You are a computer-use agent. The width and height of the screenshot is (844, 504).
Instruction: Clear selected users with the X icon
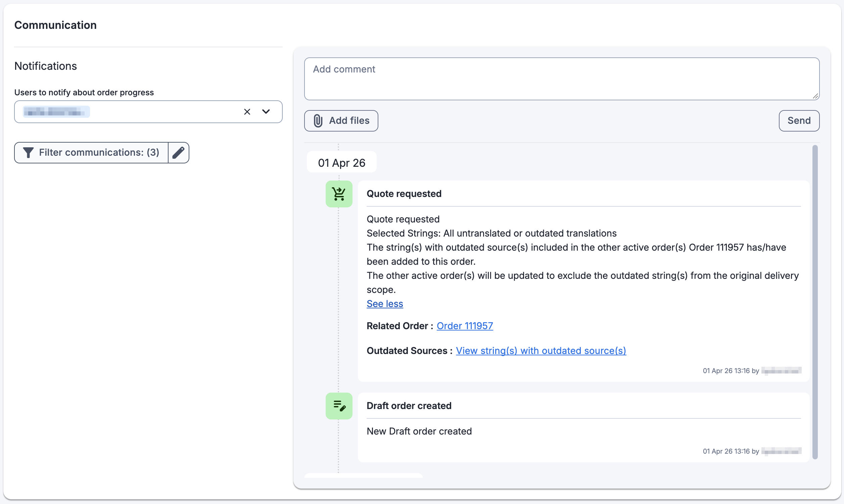[247, 112]
